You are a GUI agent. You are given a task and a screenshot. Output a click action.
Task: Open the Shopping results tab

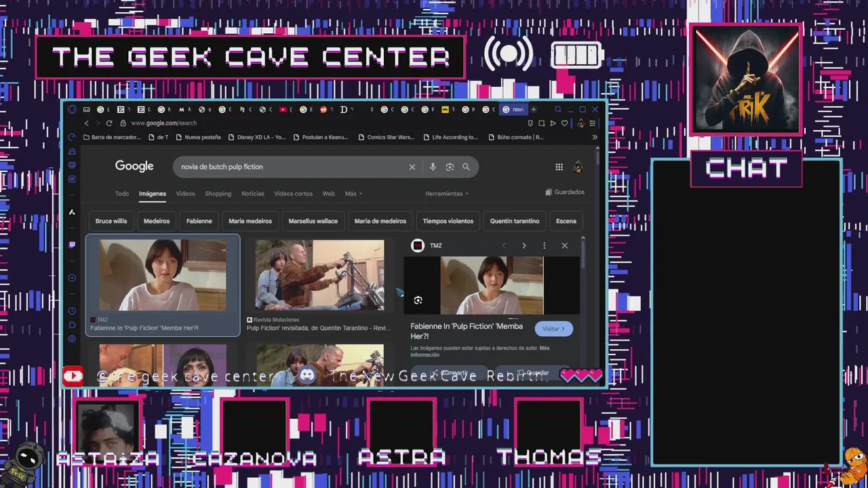(218, 194)
